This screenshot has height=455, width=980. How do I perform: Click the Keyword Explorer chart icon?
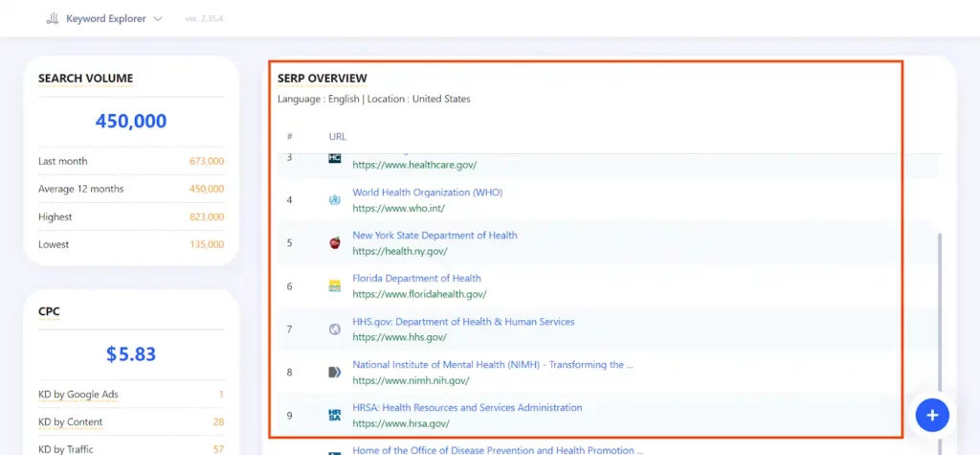click(52, 19)
